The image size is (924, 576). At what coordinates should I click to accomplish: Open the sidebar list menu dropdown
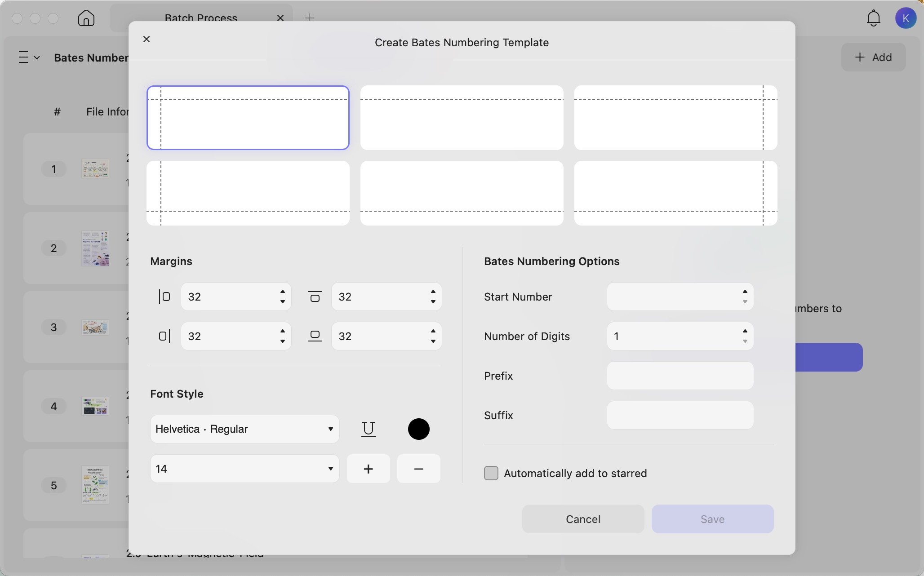point(29,58)
